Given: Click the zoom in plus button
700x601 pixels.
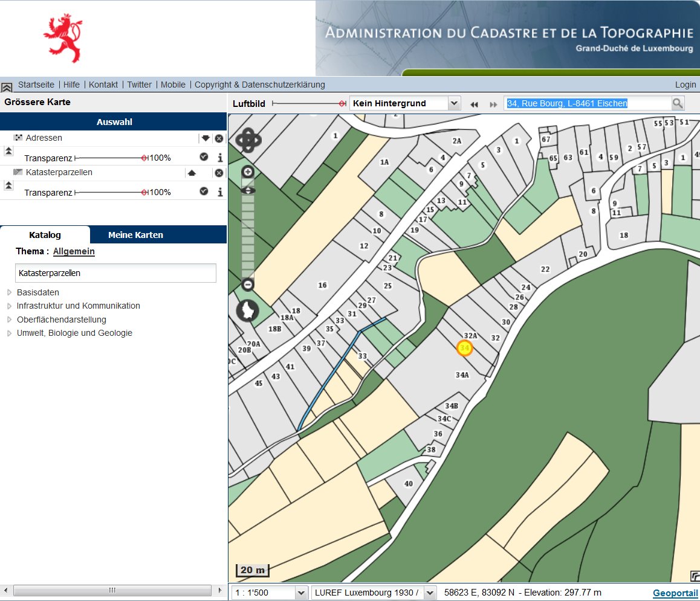Looking at the screenshot, I should 248,173.
